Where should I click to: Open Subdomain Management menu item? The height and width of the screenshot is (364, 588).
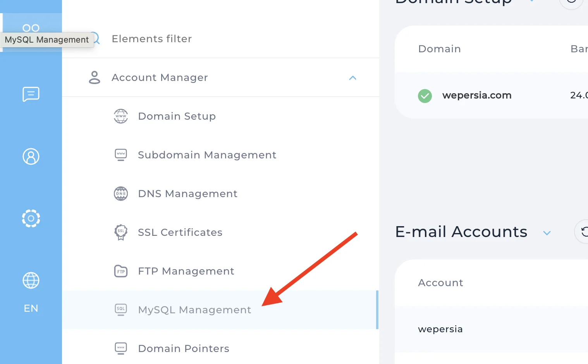[x=220, y=155]
